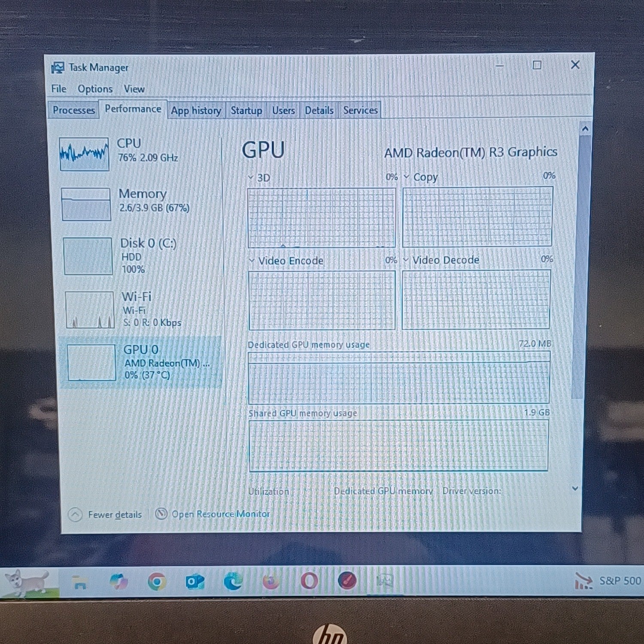The height and width of the screenshot is (644, 644).
Task: Select CPU in the performance sidebar
Action: (x=140, y=153)
